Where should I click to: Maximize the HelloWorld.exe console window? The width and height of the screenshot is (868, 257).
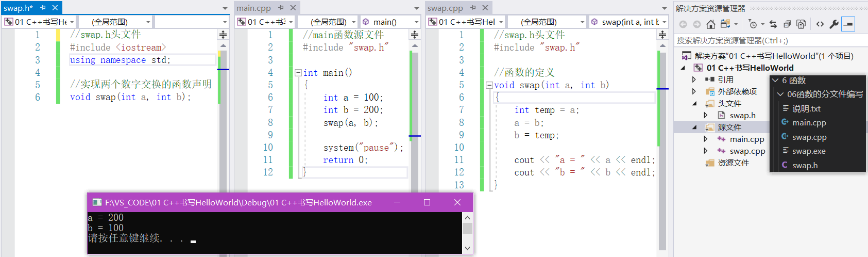[x=427, y=202]
